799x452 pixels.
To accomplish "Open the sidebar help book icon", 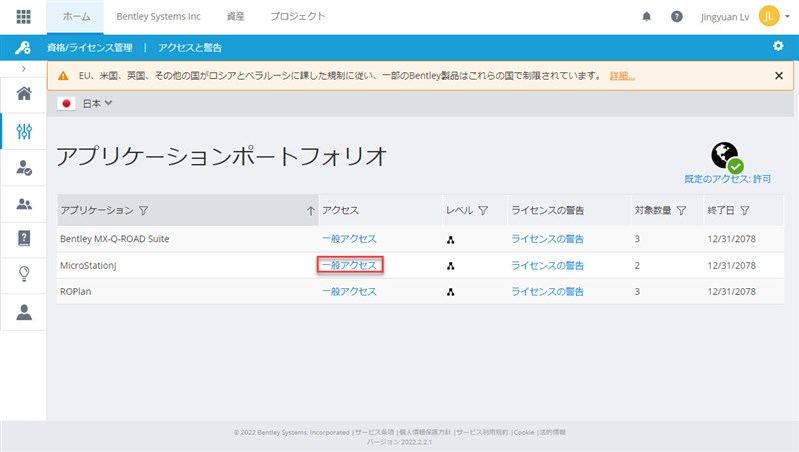I will [24, 238].
